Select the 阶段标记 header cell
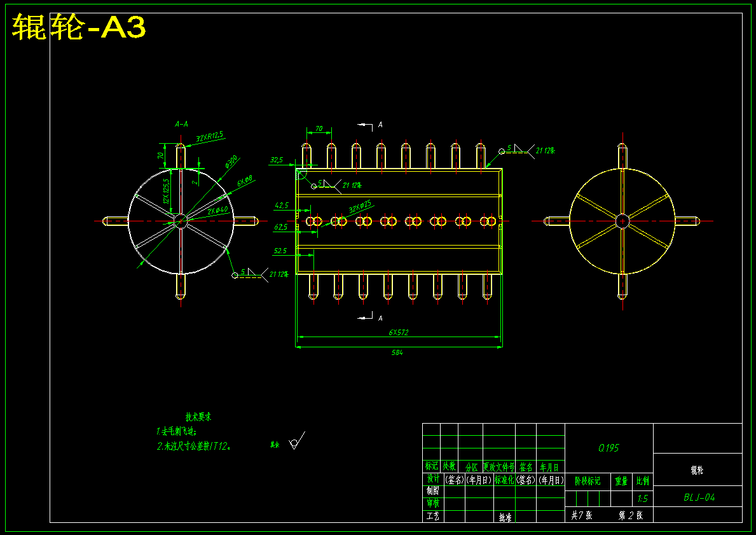Image resolution: width=756 pixels, height=535 pixels. [x=588, y=481]
